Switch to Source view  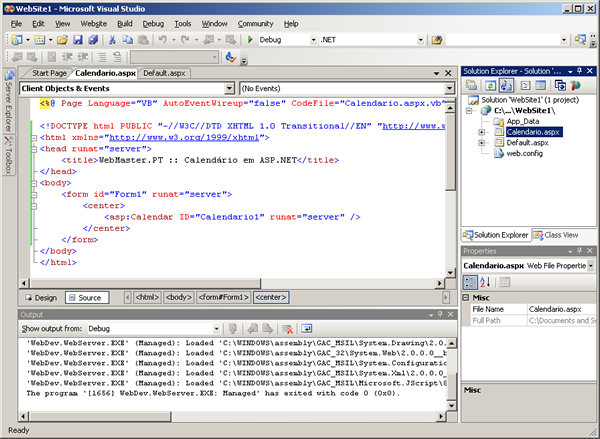point(87,298)
